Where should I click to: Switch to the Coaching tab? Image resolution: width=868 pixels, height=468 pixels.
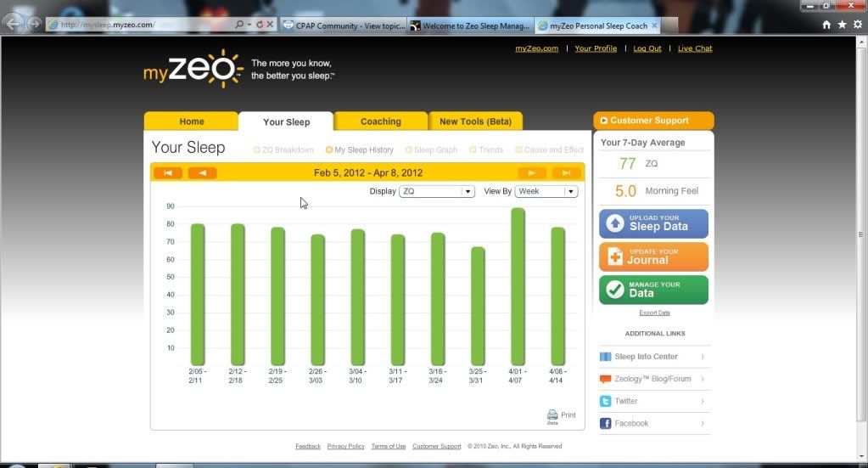pyautogui.click(x=381, y=121)
